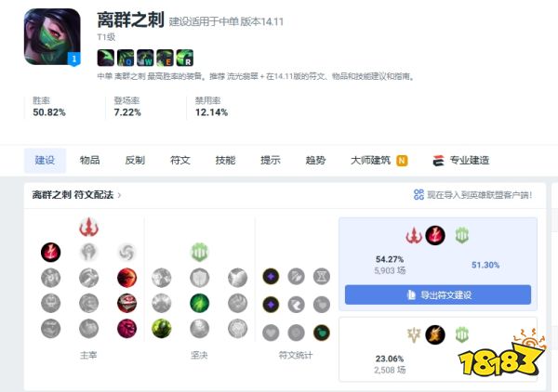Viewport: 558px width, 392px height.
Task: Click the Domination (主宰) tree trident icon
Action: 88,228
